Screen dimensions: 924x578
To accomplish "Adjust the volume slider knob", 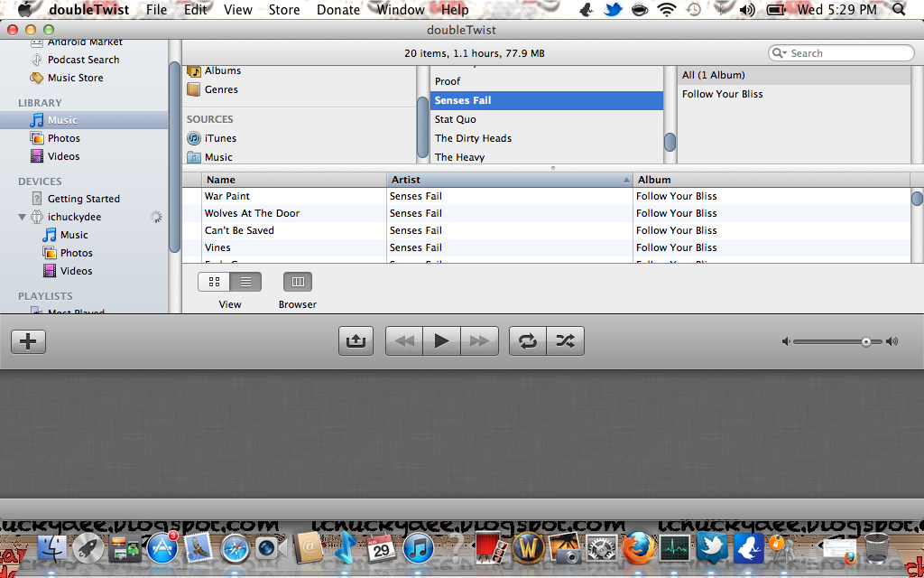I will [866, 341].
